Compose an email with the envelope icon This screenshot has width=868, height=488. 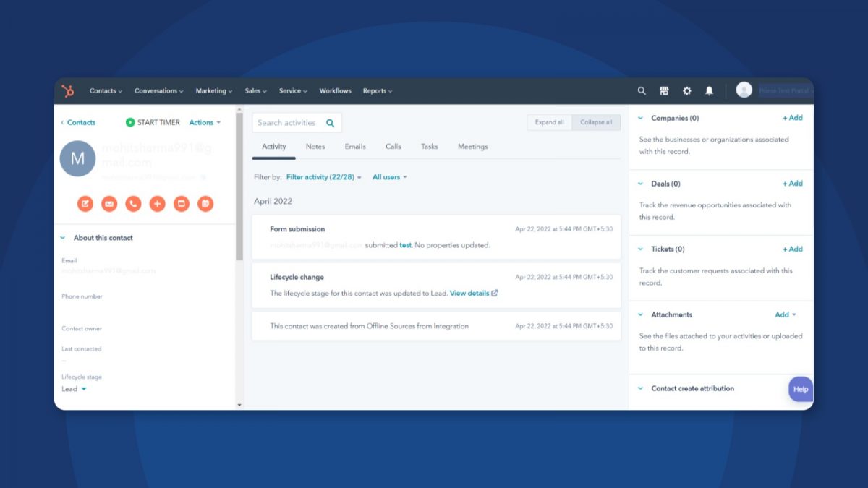109,204
